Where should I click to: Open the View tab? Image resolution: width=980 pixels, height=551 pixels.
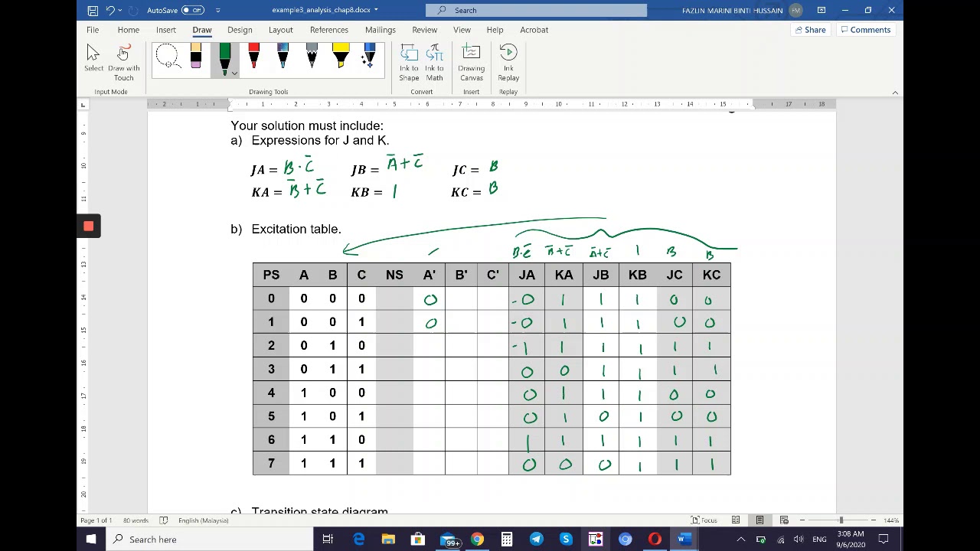(x=462, y=30)
